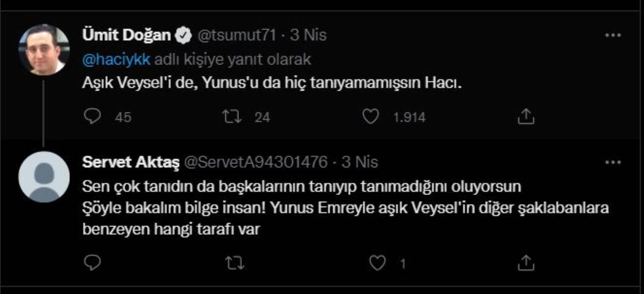The image size is (644, 294).
Task: Open more options on Ümit Doğan's tweet
Action: [x=613, y=36]
